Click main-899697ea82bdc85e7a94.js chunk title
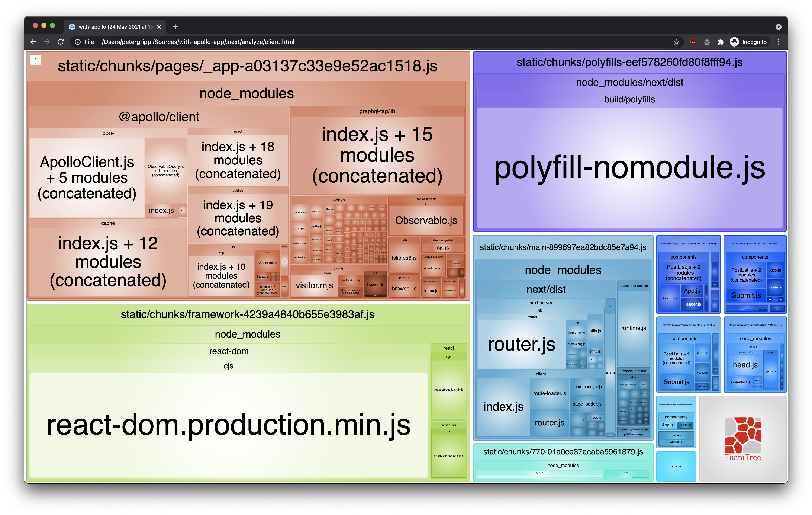The width and height of the screenshot is (812, 515). 563,247
